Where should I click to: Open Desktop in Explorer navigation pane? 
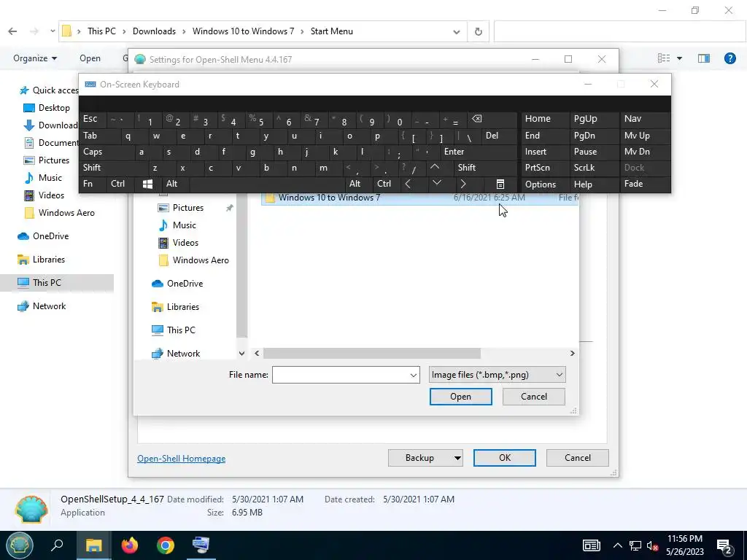click(x=54, y=108)
